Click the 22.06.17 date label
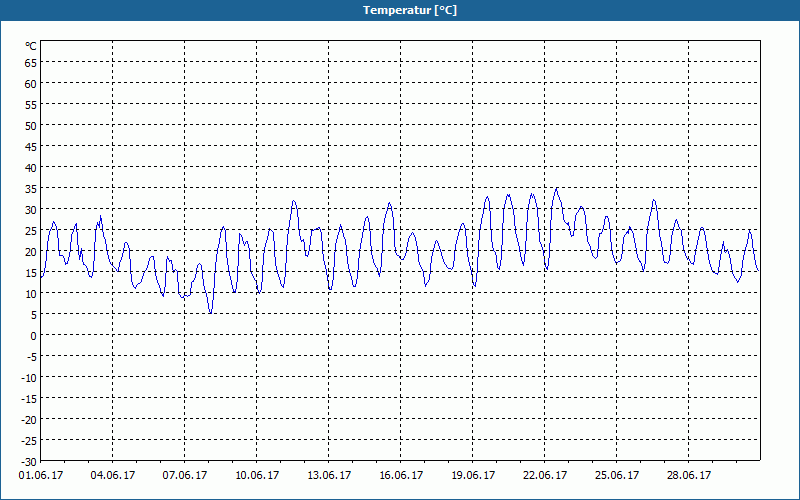This screenshot has height=500, width=800. [x=545, y=476]
